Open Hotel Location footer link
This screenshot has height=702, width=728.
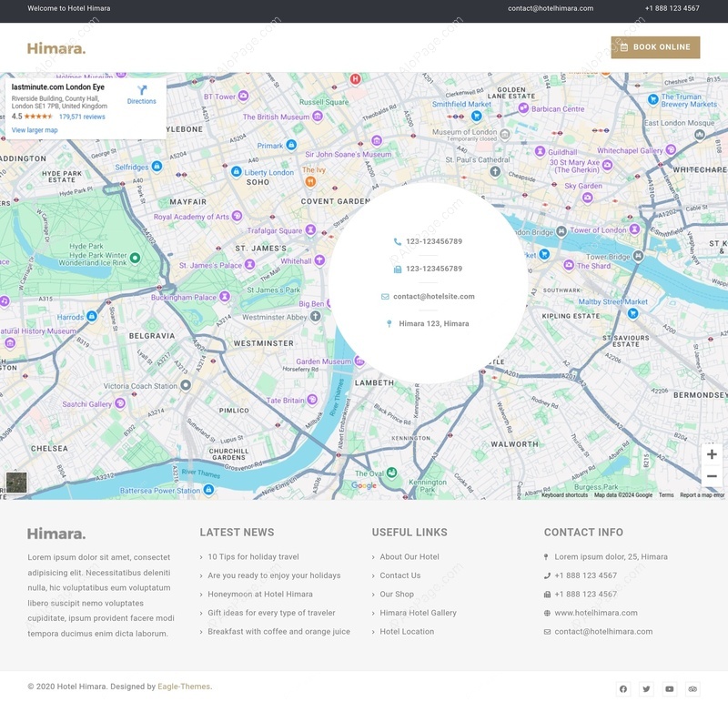(x=407, y=631)
